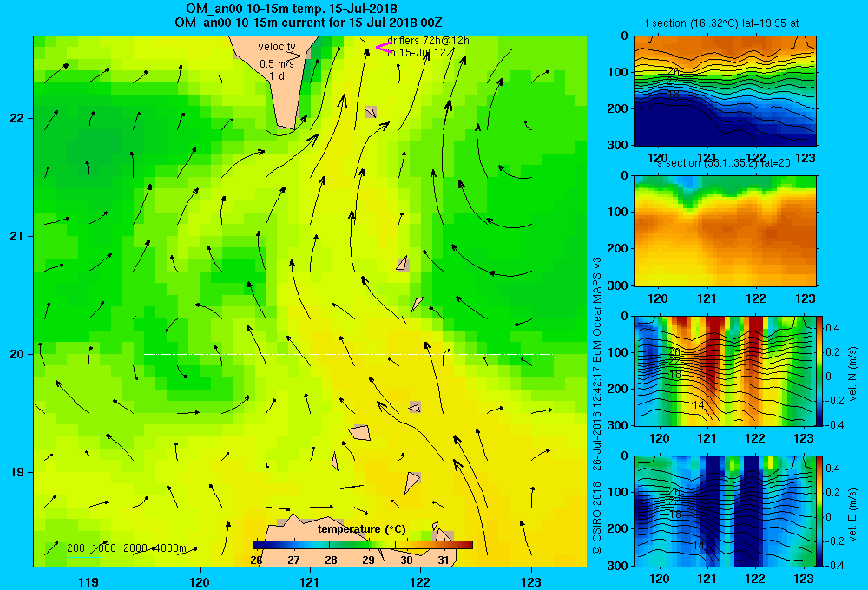Image resolution: width=868 pixels, height=590 pixels.
Task: Click latitude label 20 on the main map
Action: (17, 354)
